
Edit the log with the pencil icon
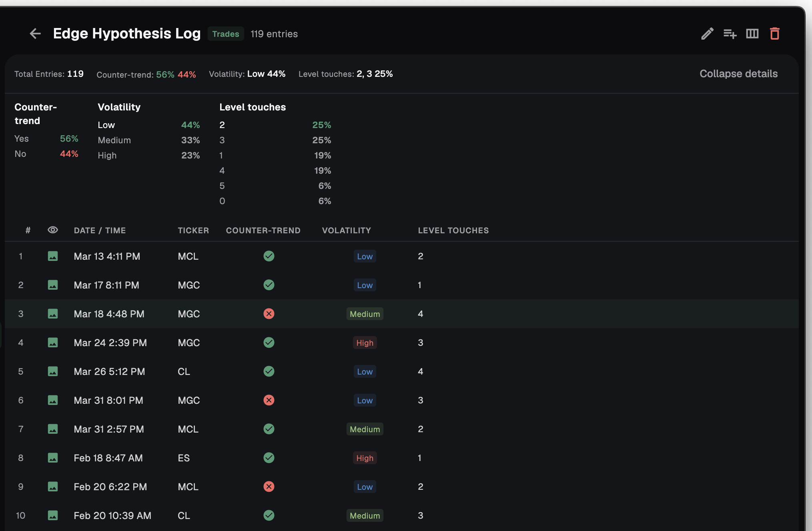(x=707, y=34)
